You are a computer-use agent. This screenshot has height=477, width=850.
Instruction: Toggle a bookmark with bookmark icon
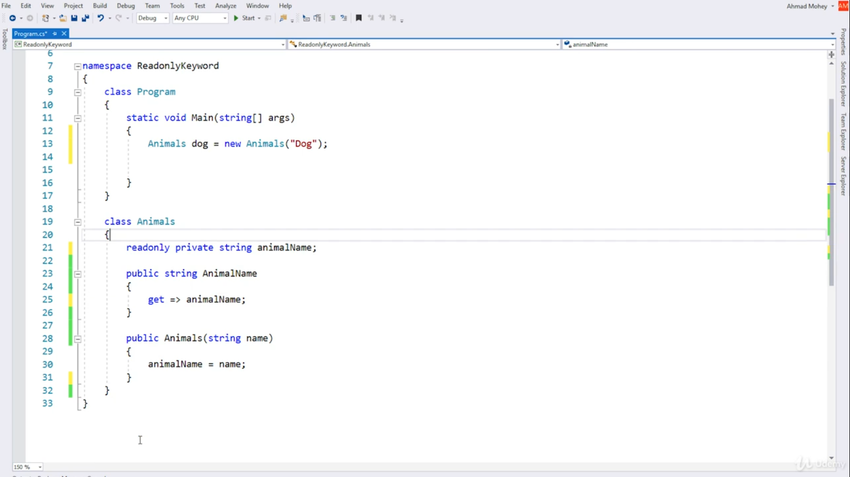(x=358, y=18)
